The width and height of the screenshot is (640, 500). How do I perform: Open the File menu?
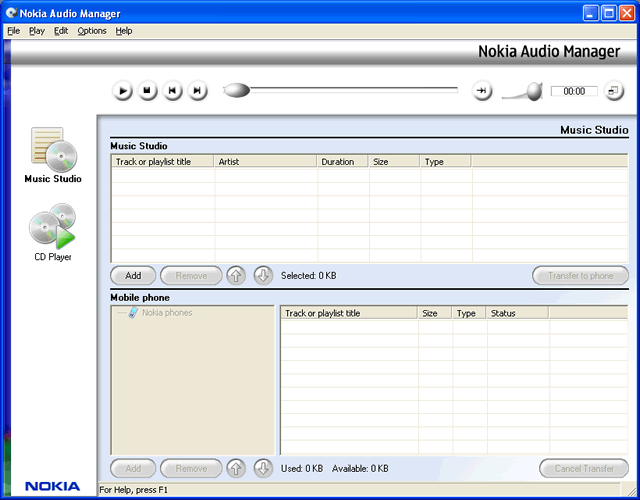[x=13, y=31]
